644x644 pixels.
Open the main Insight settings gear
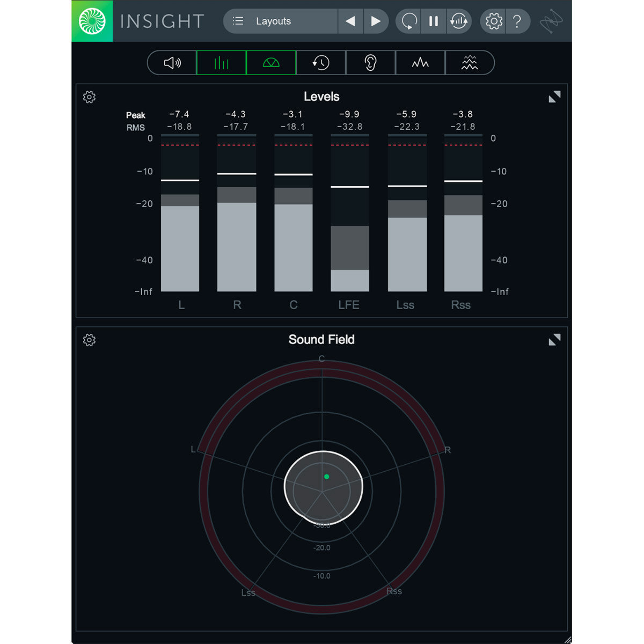click(493, 21)
